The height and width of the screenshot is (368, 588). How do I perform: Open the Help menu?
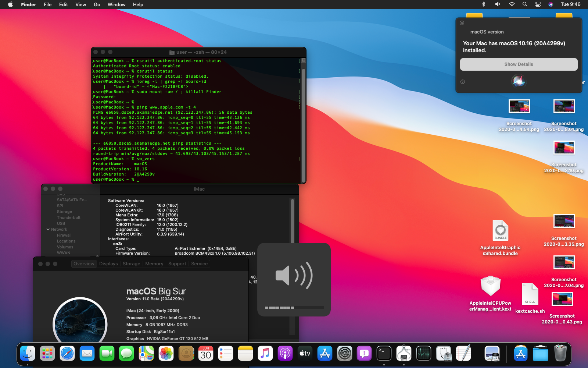tap(138, 4)
